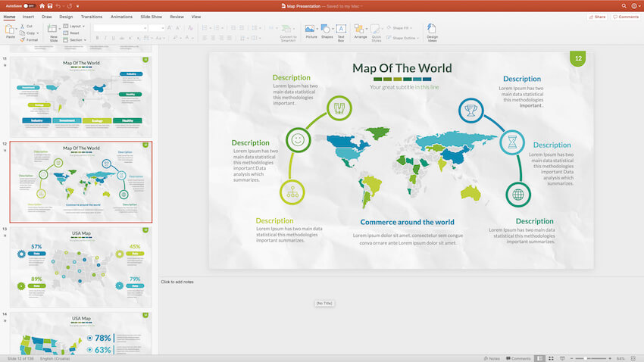
Task: Open the Arrange tool
Action: coord(361,30)
